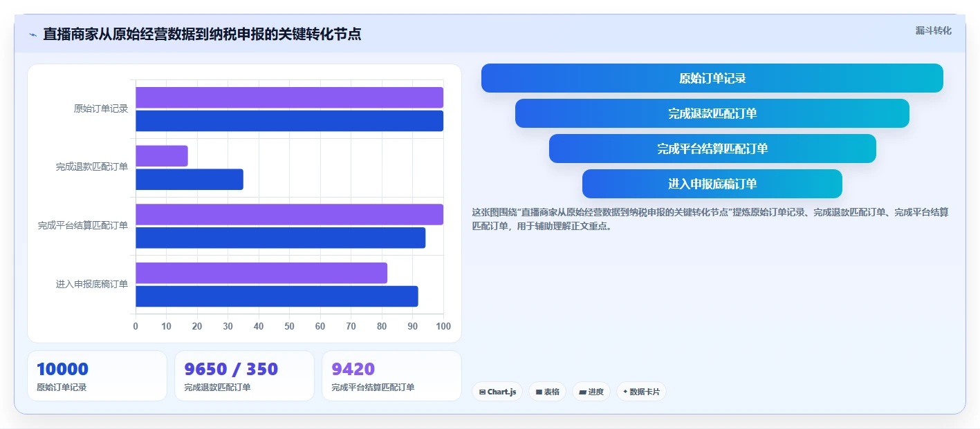980x429 pixels.
Task: Click the blue bar for 进入申报底稿订单
Action: click(x=277, y=296)
